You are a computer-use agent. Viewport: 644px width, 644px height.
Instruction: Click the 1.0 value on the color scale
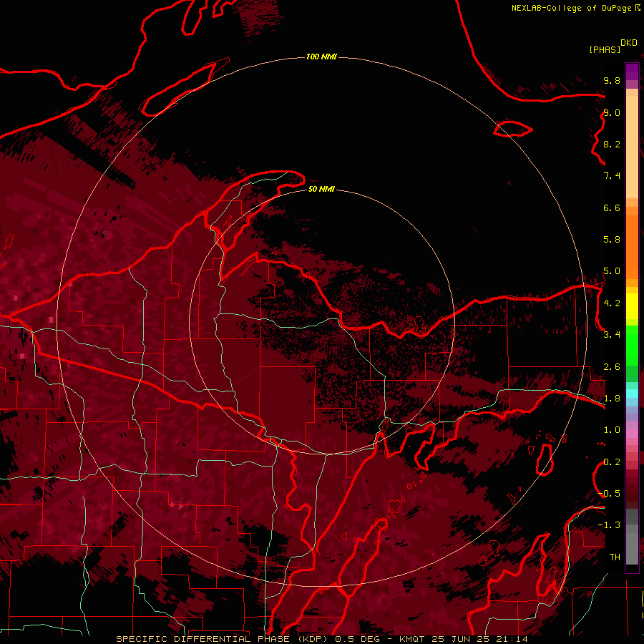coord(612,430)
